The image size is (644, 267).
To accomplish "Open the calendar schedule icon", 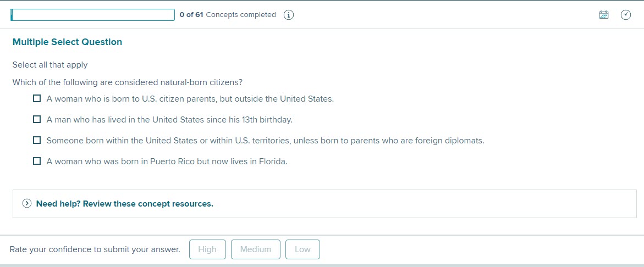I will click(604, 15).
